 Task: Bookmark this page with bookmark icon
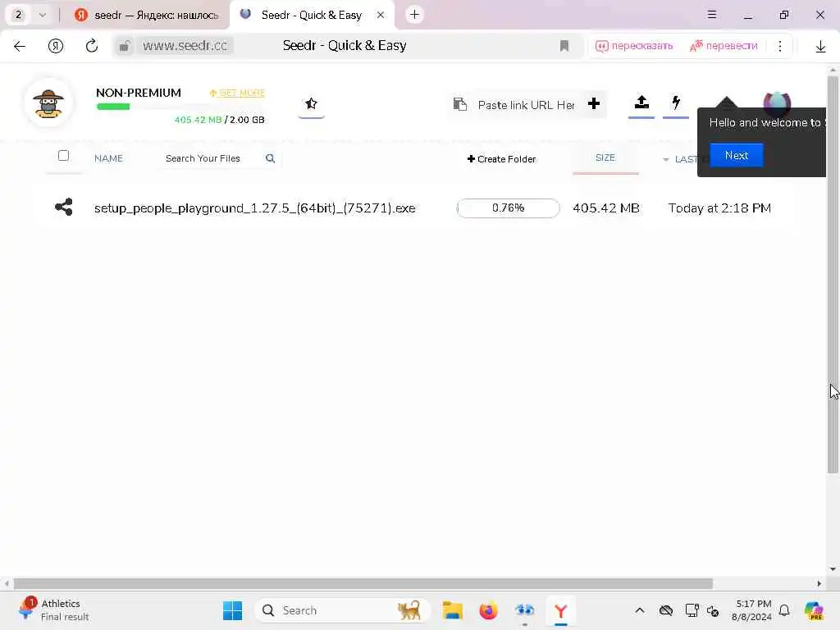[x=564, y=46]
